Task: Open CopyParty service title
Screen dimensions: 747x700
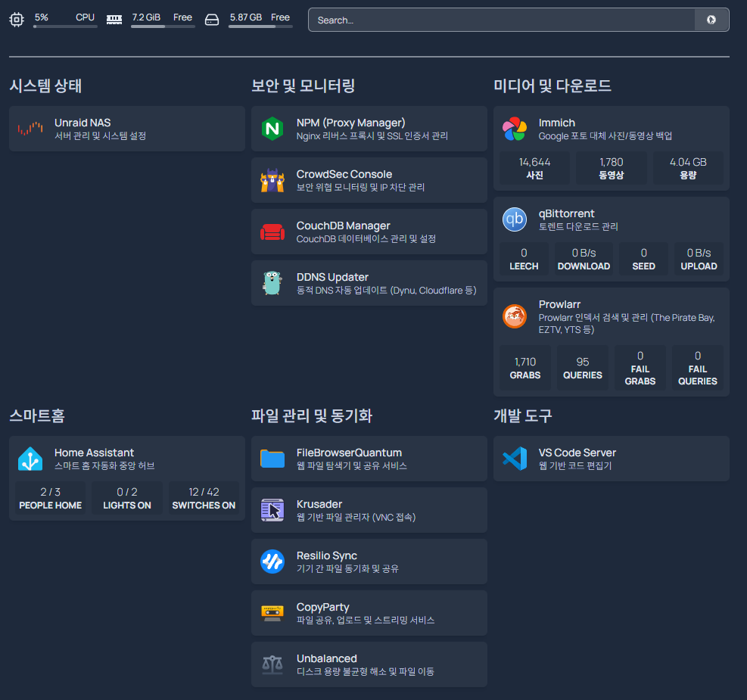Action: [322, 607]
